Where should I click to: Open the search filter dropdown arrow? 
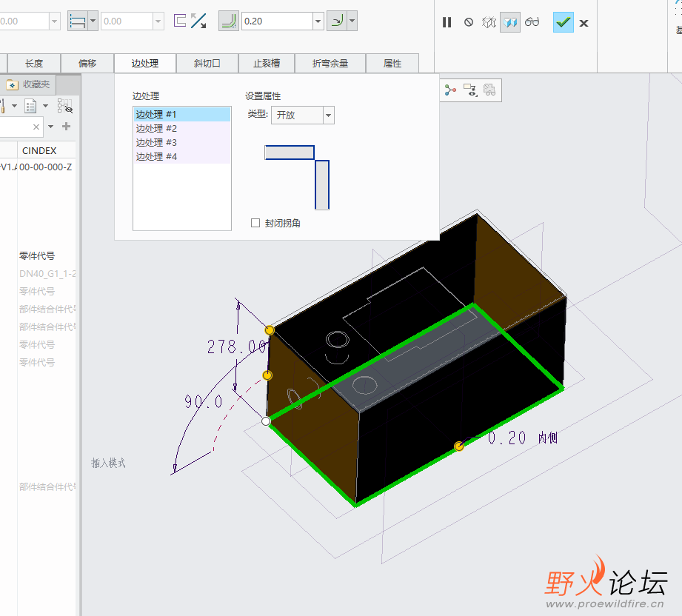pos(51,127)
